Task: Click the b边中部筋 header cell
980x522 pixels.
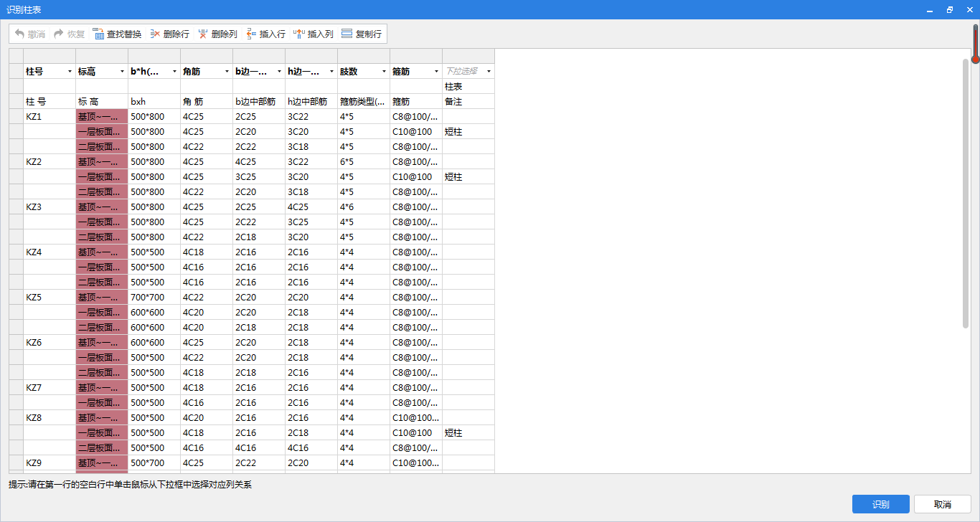Action: pos(259,101)
